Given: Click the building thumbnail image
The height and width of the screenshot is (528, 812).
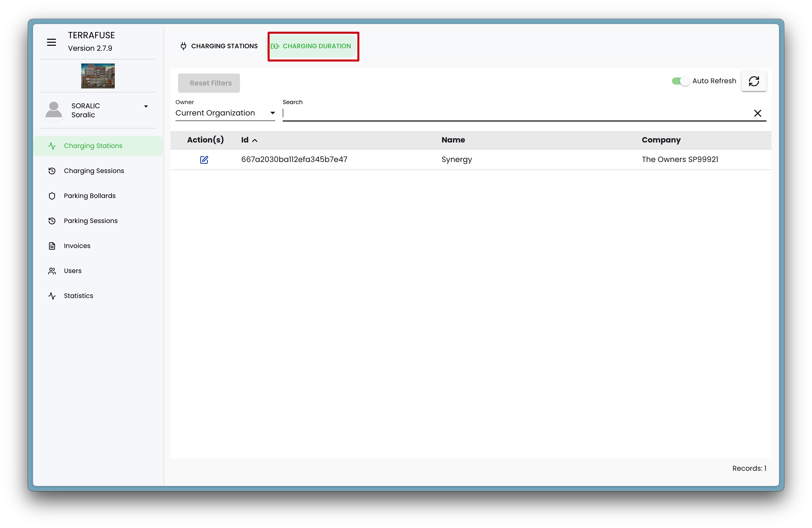Looking at the screenshot, I should pos(98,76).
